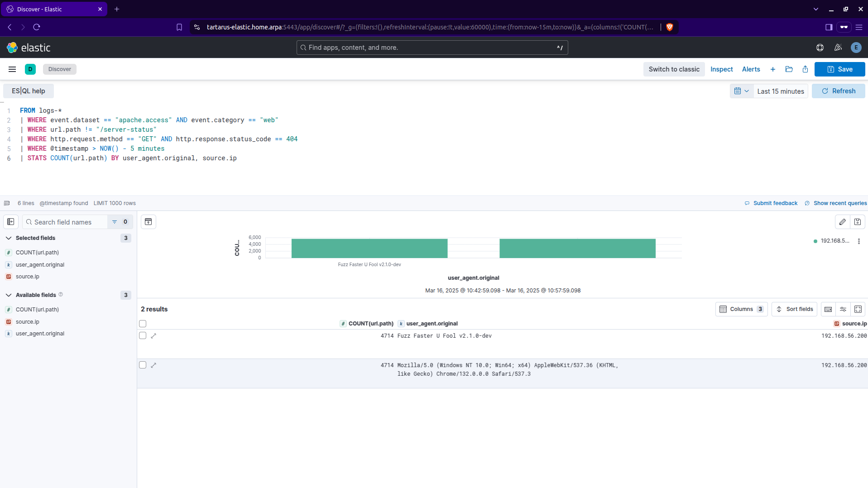Collapse the Available fields section
The image size is (868, 488).
[9, 295]
